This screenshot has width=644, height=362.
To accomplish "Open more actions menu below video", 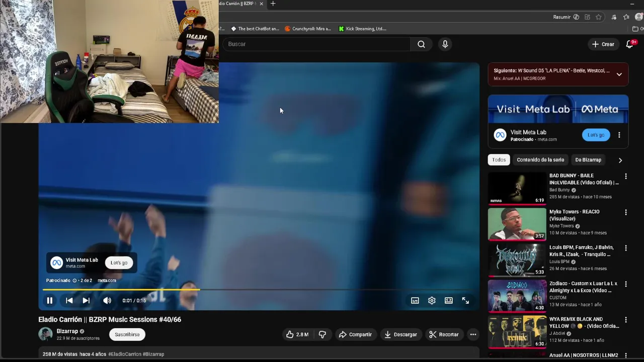I will [x=473, y=334].
